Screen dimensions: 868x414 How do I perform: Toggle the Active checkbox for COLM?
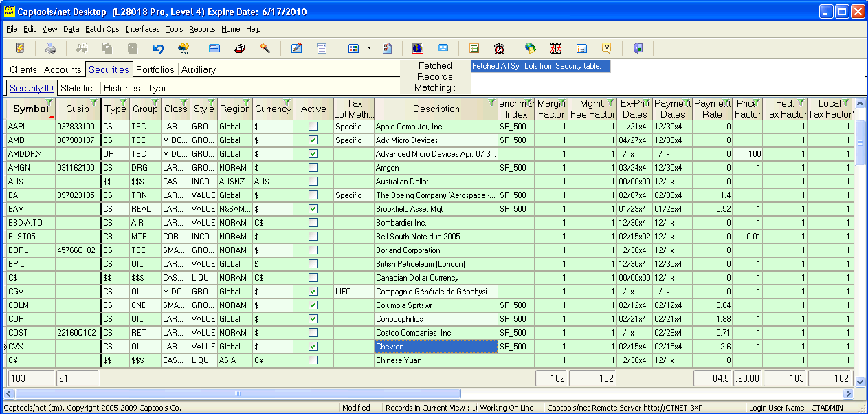click(x=313, y=305)
